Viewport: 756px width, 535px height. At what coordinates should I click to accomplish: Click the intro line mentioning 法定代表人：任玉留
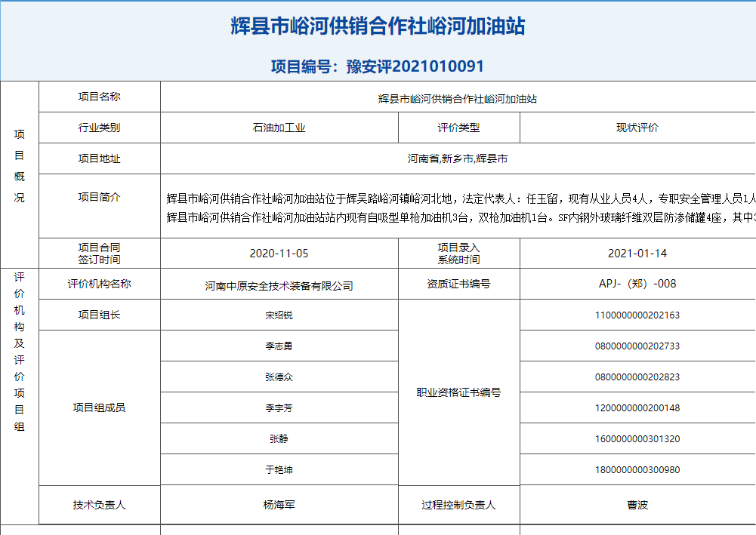tap(461, 198)
